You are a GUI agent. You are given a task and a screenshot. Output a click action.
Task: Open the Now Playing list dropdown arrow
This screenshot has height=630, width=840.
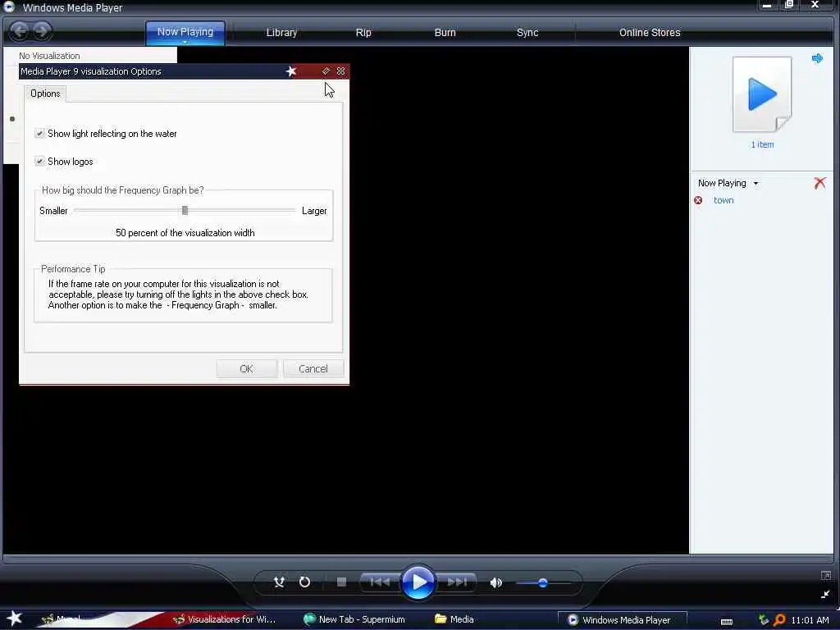coord(756,183)
